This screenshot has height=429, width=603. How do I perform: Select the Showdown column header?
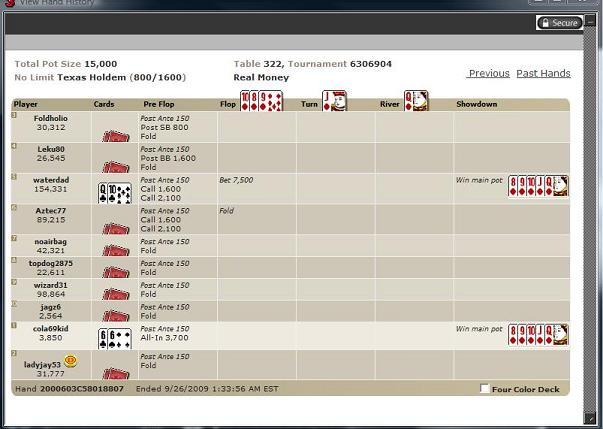pos(477,104)
